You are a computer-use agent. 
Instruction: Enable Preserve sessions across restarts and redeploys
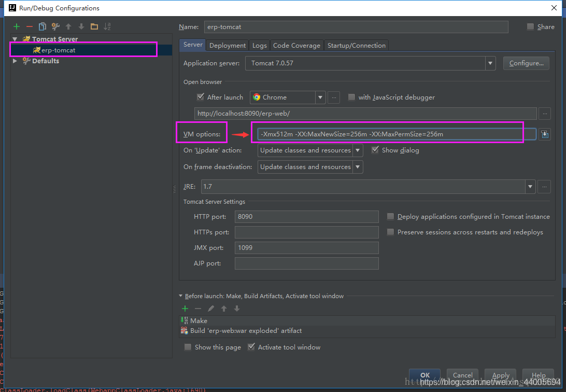[x=390, y=232]
